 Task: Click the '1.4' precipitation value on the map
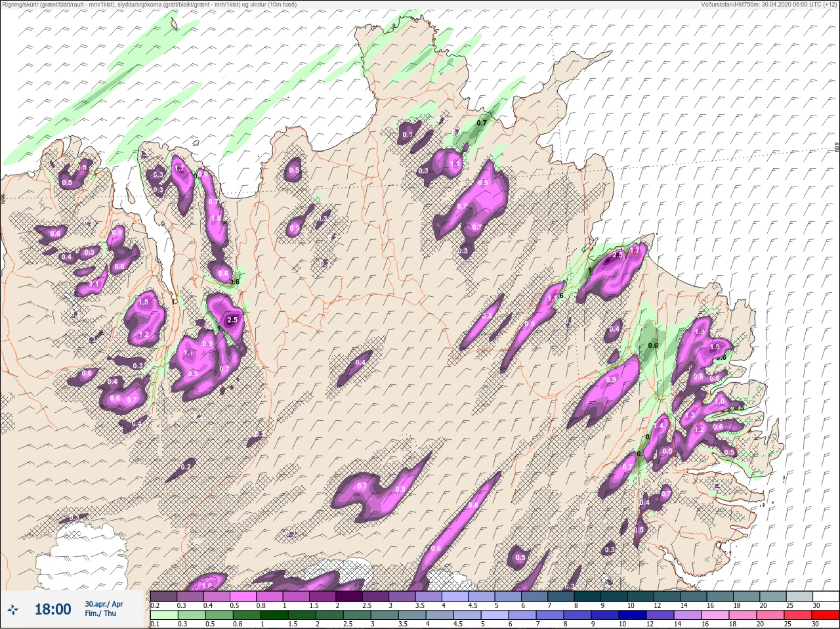659,425
